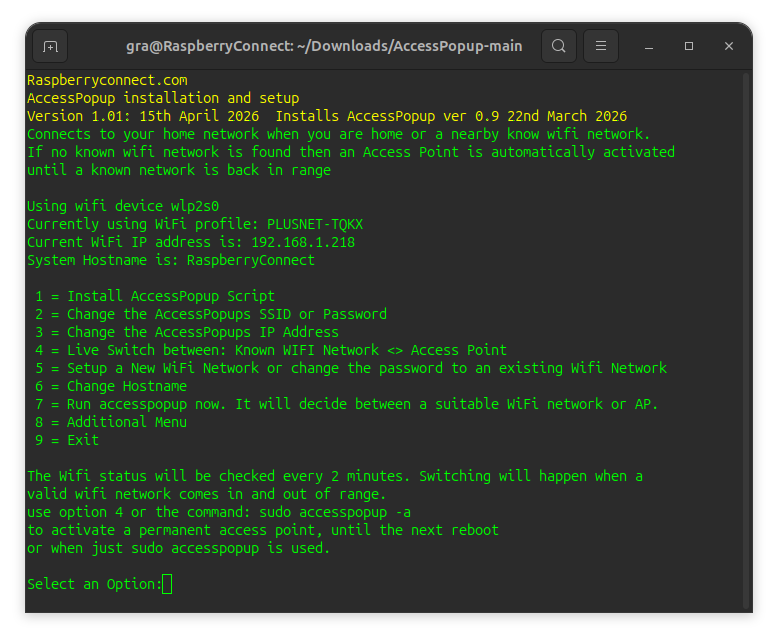Click the Using wifi device wlp2s0 line

point(123,206)
